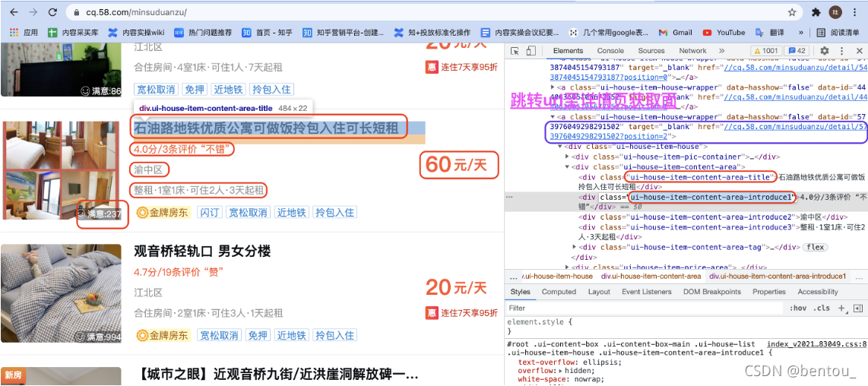Expand the ui-house-item-content-area-tag node
868x386 pixels.
pyautogui.click(x=575, y=247)
